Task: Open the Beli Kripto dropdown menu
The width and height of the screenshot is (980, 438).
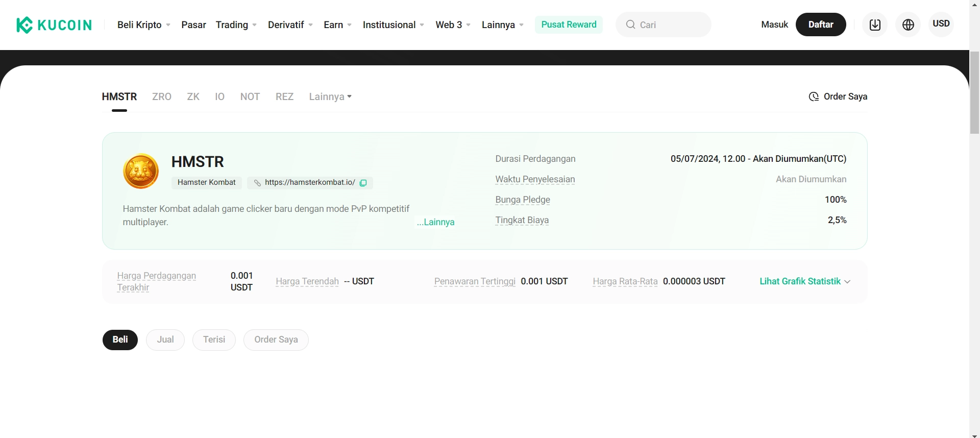Action: click(143, 25)
